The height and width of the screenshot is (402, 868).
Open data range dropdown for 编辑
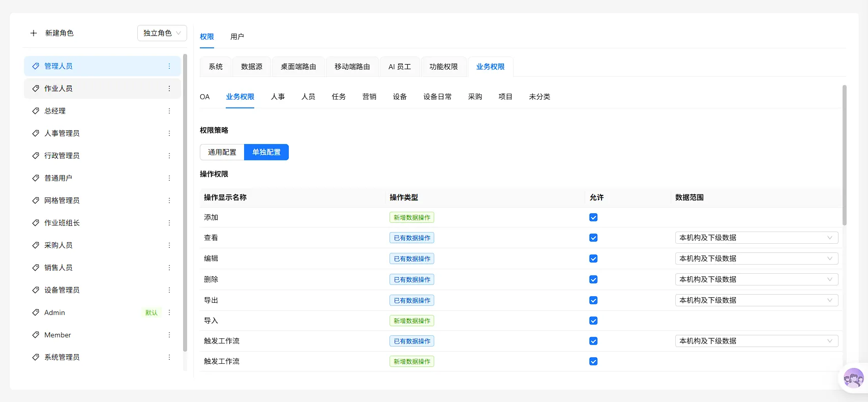tap(757, 259)
